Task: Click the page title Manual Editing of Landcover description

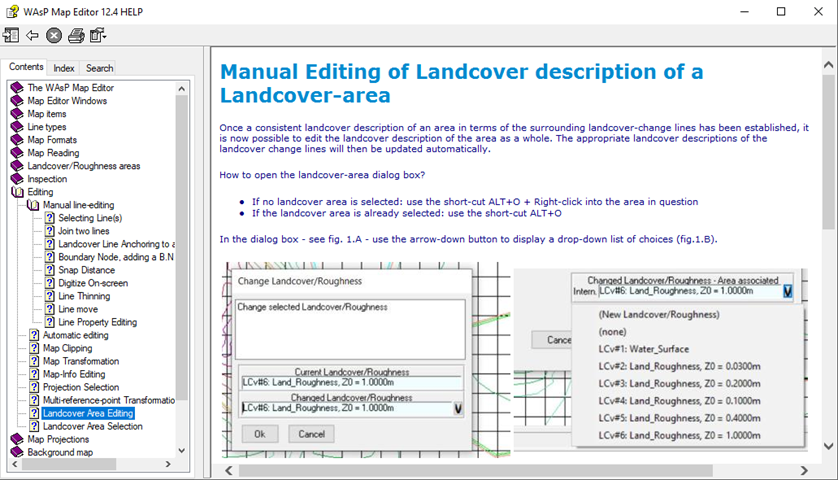Action: tap(461, 83)
